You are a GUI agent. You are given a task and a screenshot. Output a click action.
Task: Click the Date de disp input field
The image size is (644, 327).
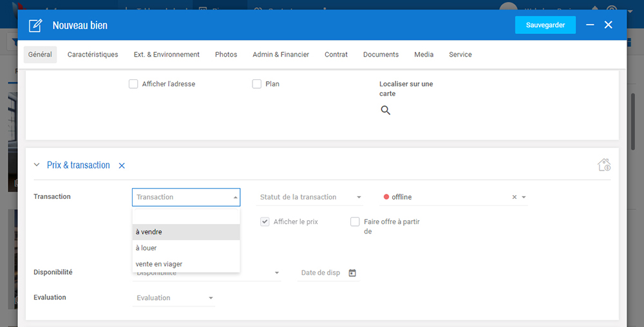321,273
